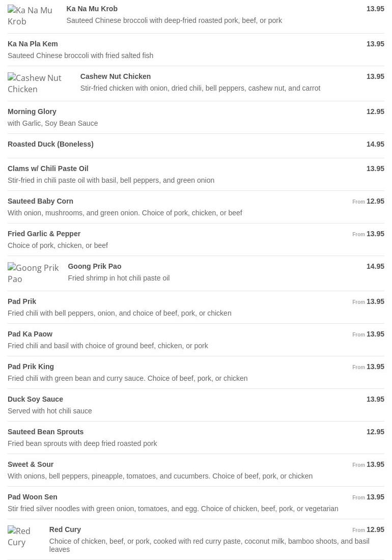This screenshot has width=392, height=560.
Task: Click the Cashew Nut Chicken thumbnail image
Action: pyautogui.click(x=38, y=83)
